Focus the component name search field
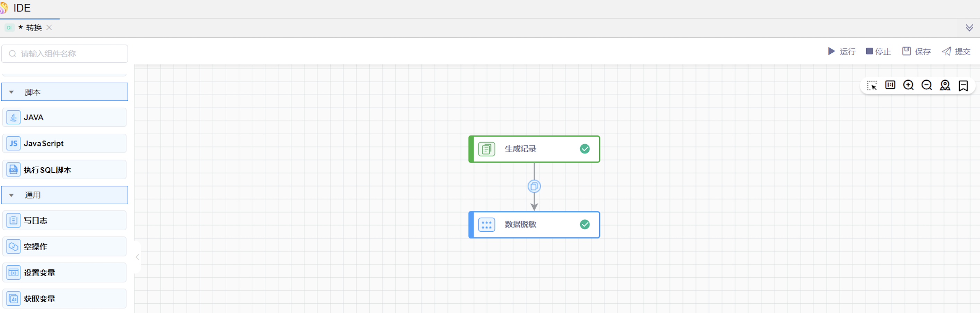 [69, 54]
